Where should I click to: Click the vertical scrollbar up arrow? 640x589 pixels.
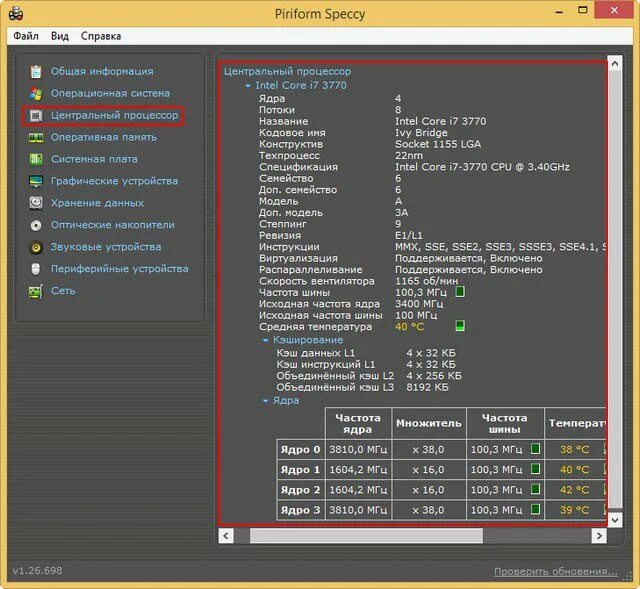coord(615,63)
